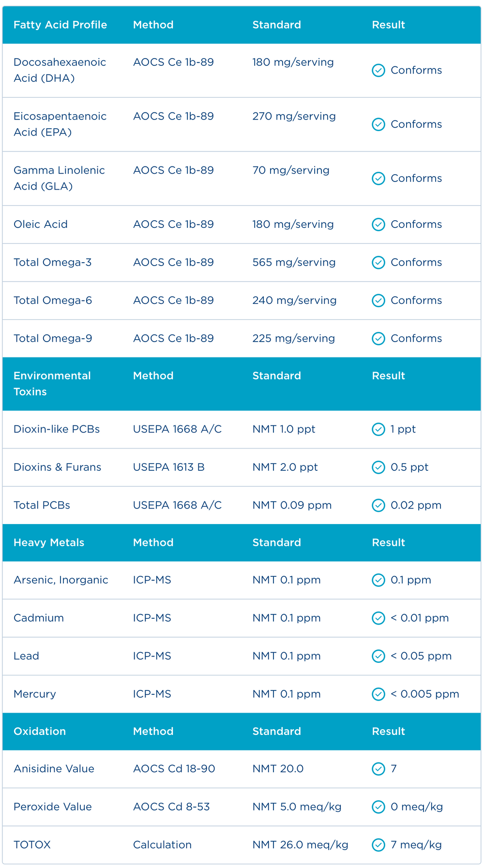Viewport: 484px width, 868px height.
Task: Click the Dioxin-like PCBs row label
Action: click(57, 429)
